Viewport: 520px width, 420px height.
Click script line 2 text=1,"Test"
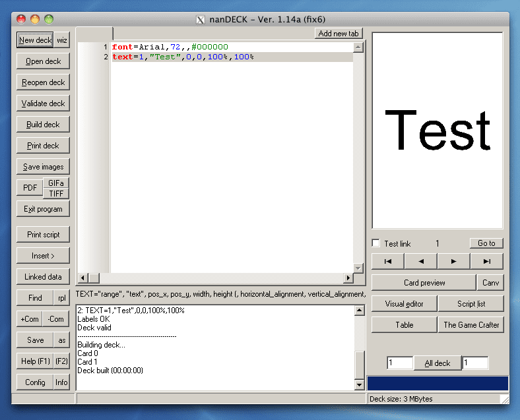coord(183,57)
